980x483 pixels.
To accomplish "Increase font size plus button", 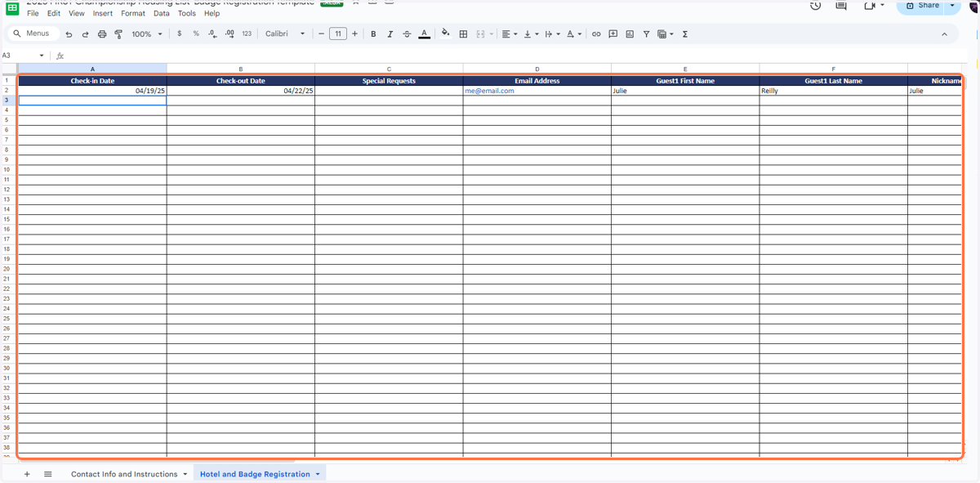I will [x=354, y=34].
